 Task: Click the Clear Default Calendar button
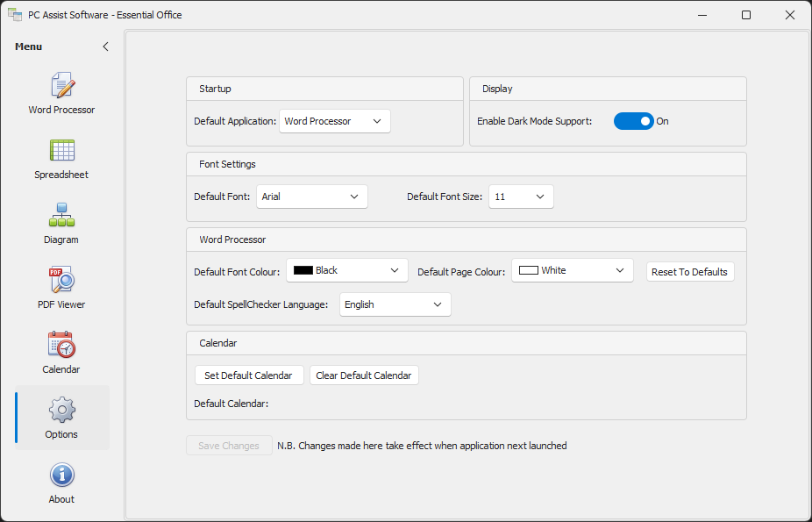point(363,375)
